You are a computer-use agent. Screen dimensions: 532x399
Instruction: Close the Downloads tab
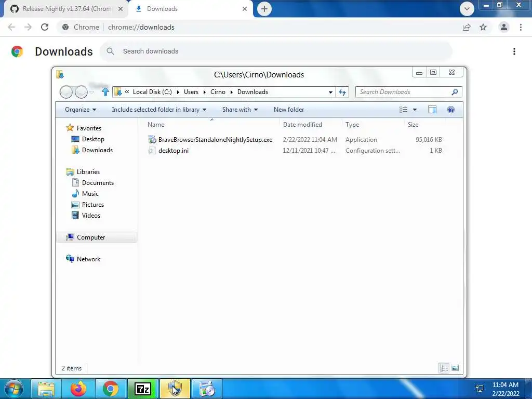pyautogui.click(x=245, y=9)
